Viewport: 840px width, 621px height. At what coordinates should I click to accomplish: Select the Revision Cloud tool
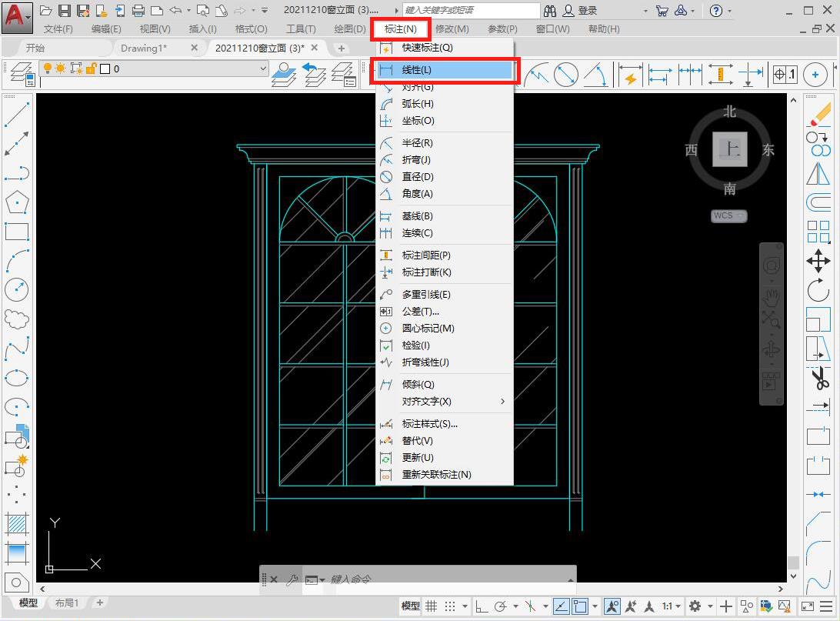[17, 319]
